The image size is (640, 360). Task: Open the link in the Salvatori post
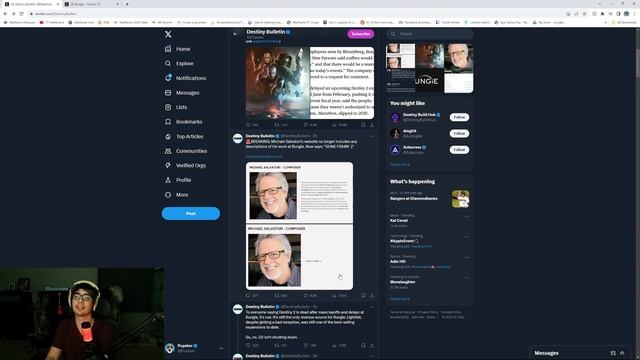[264, 157]
